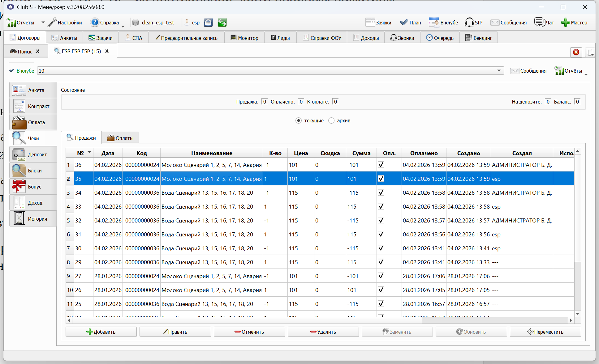
Task: Open the Депозит safe icon in sidebar
Action: (x=19, y=154)
